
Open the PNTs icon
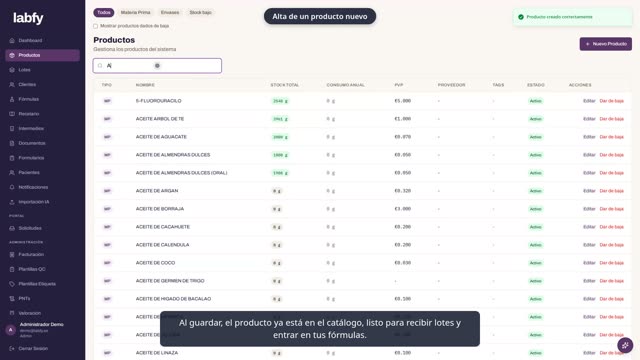coord(12,298)
